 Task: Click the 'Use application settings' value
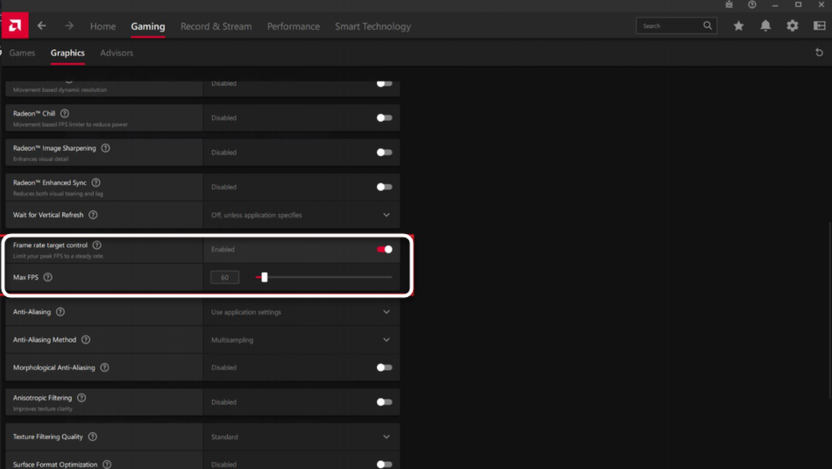pyautogui.click(x=246, y=312)
